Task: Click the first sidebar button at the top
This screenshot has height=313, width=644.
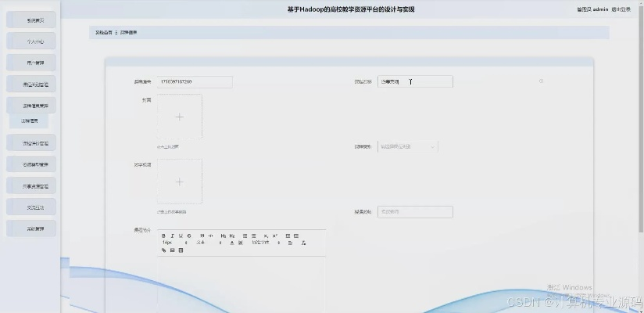Action: (31, 20)
